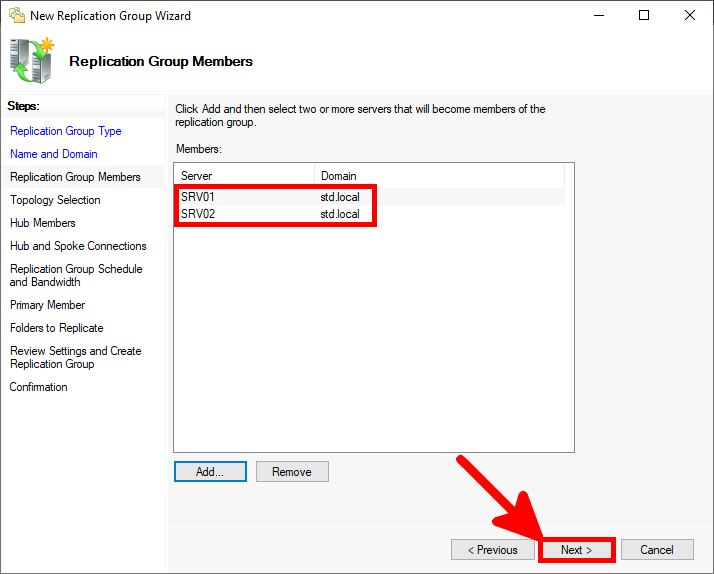Sort by the Server column header

point(244,176)
